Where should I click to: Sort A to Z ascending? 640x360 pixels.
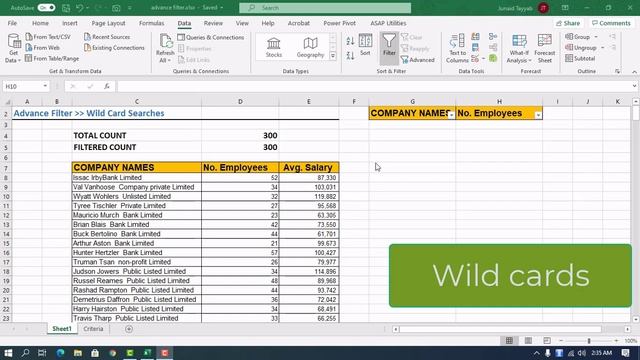point(350,41)
